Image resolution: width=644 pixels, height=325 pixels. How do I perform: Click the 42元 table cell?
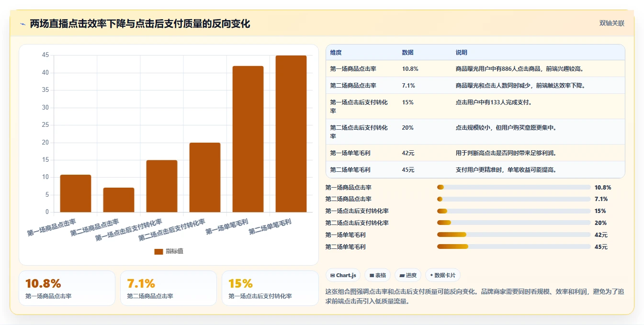point(408,153)
